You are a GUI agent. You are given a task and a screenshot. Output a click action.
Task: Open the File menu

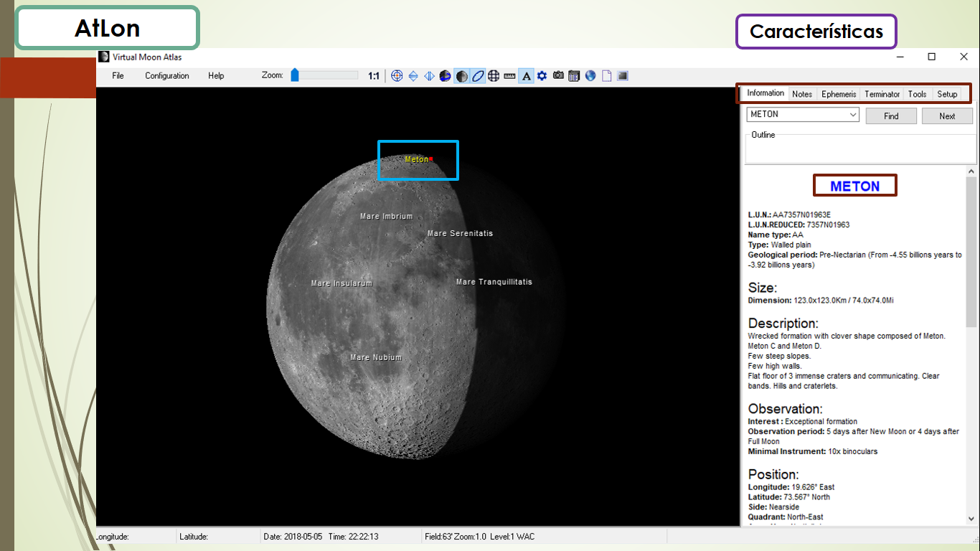[118, 76]
